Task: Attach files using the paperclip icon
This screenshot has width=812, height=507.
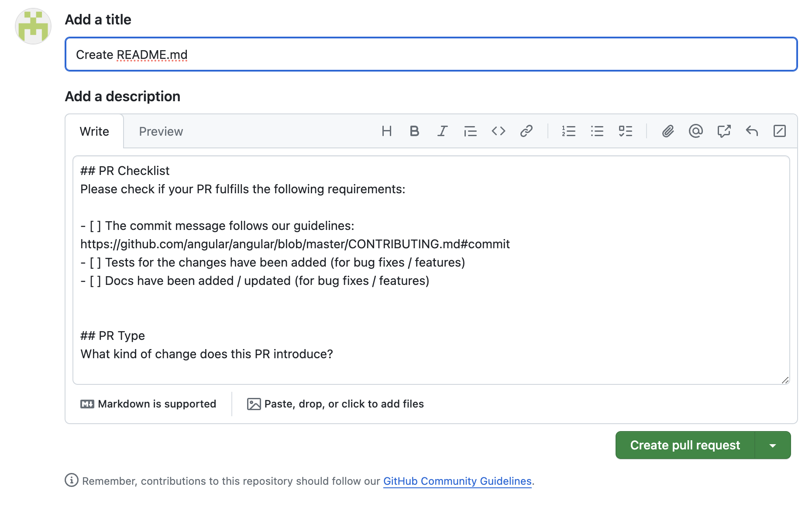Action: coord(667,131)
